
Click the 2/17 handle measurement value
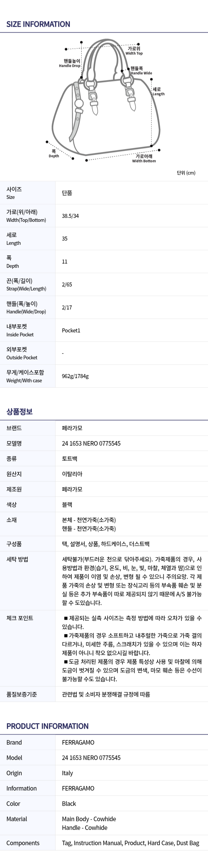pyautogui.click(x=67, y=307)
